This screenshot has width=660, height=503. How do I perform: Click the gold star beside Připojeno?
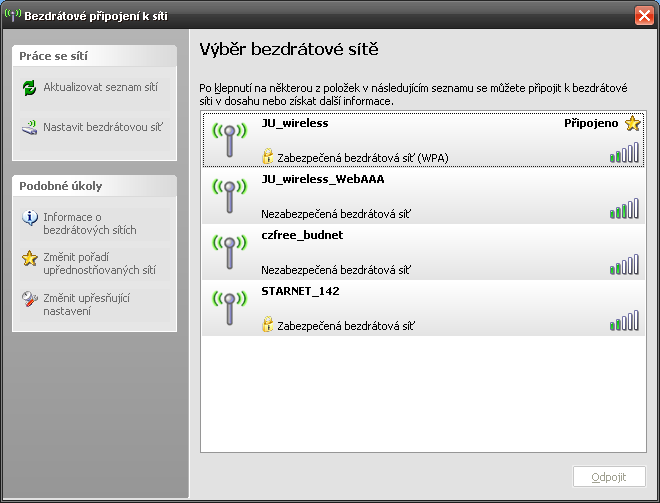click(632, 123)
